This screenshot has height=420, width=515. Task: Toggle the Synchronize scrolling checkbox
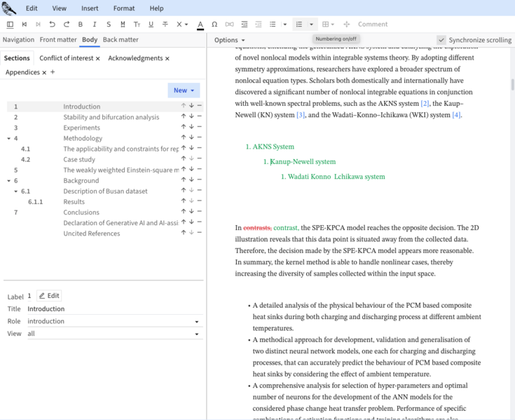pyautogui.click(x=441, y=40)
